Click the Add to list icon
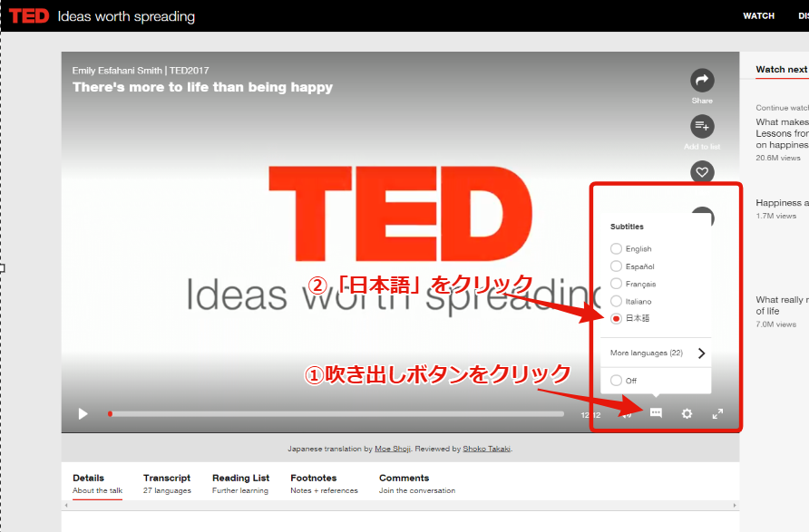 point(702,126)
